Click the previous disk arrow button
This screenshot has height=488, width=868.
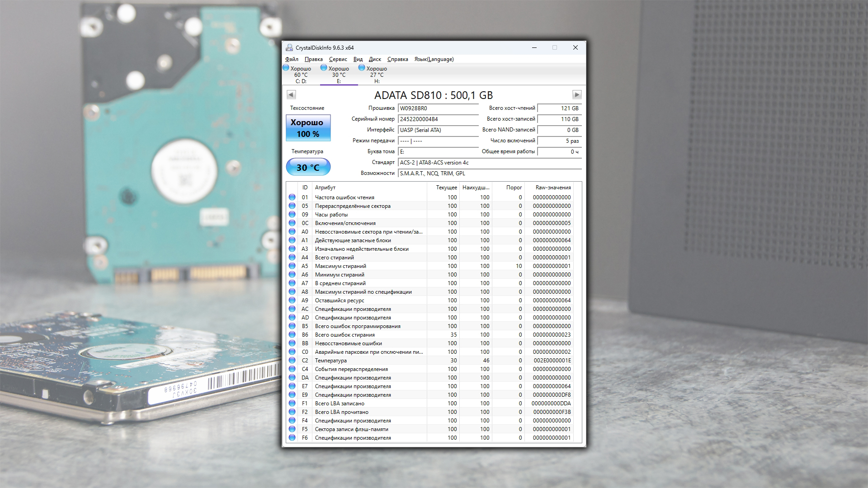(291, 94)
